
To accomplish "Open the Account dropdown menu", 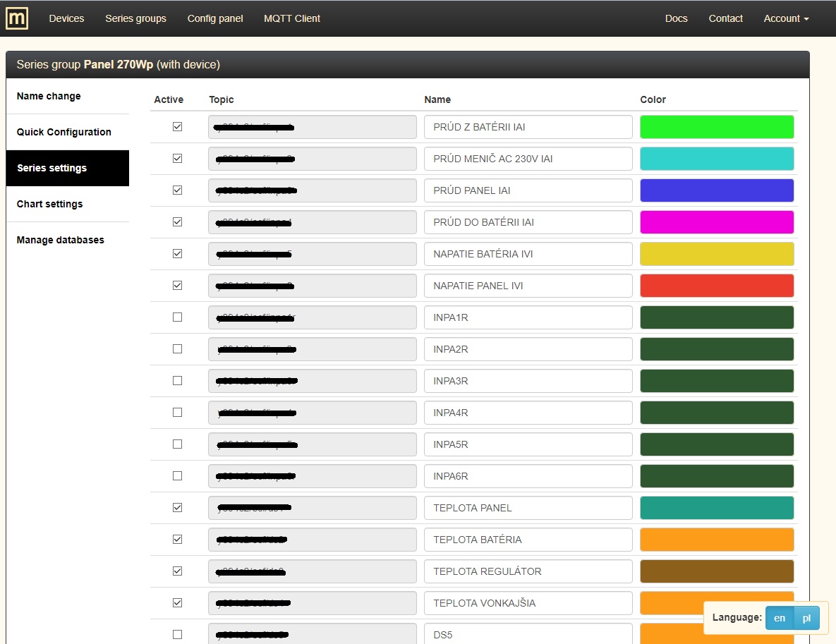I will (x=786, y=18).
